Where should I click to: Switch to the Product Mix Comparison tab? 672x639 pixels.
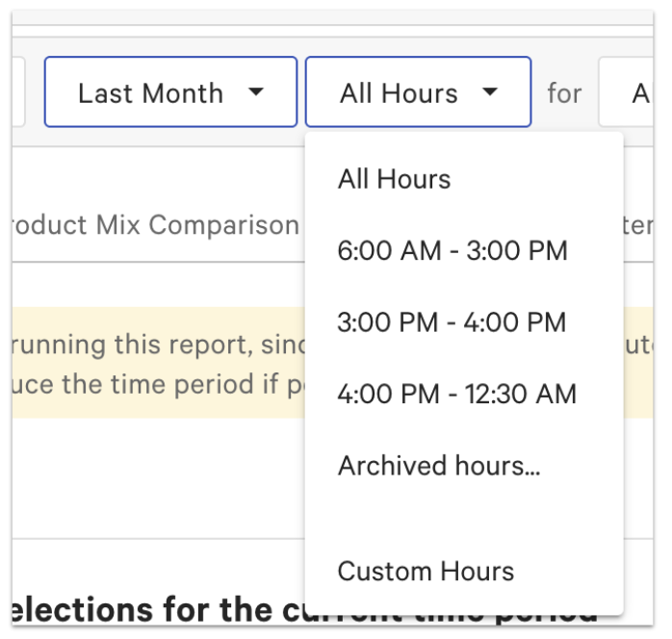click(154, 225)
